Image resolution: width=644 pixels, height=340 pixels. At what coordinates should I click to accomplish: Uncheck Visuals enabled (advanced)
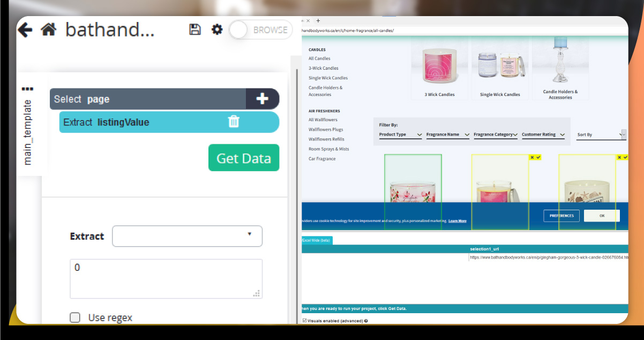[305, 321]
